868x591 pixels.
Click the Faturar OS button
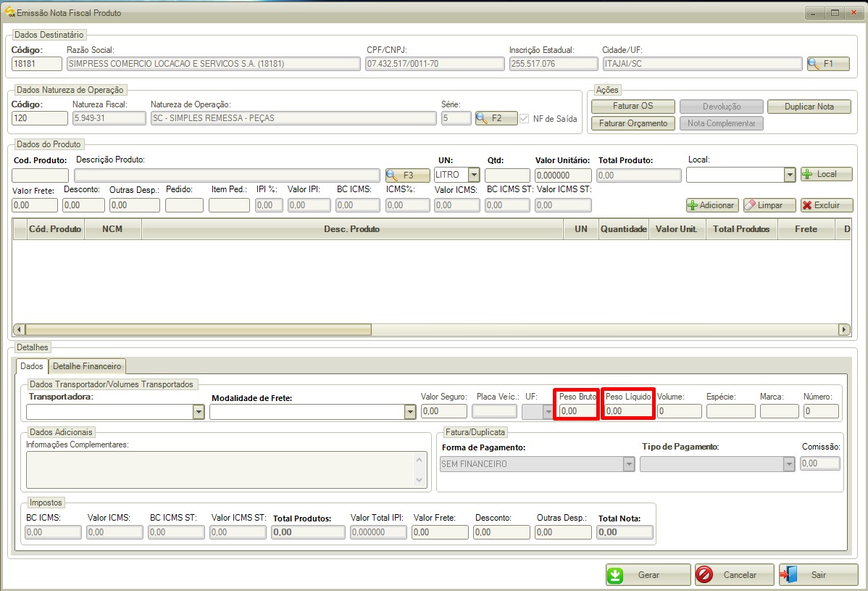pyautogui.click(x=633, y=106)
